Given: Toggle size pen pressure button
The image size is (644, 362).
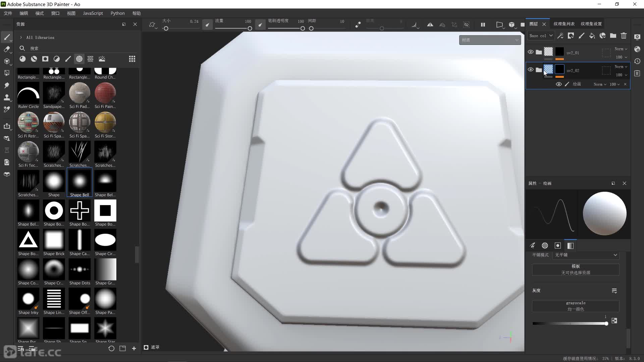Looking at the screenshot, I should [x=207, y=25].
